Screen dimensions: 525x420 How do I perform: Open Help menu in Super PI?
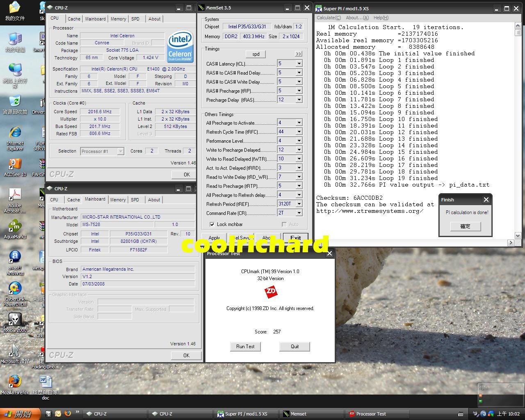381,18
